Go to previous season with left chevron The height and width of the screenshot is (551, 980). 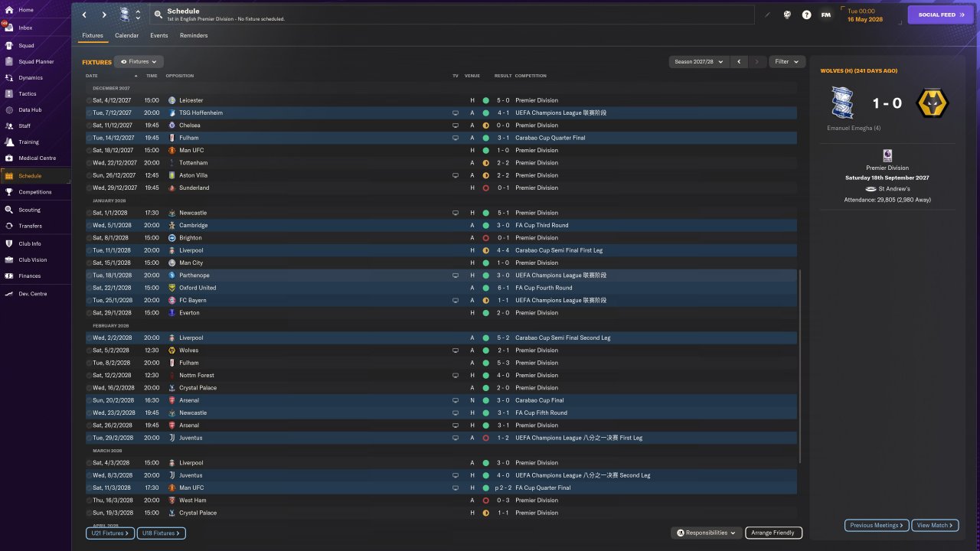point(739,61)
